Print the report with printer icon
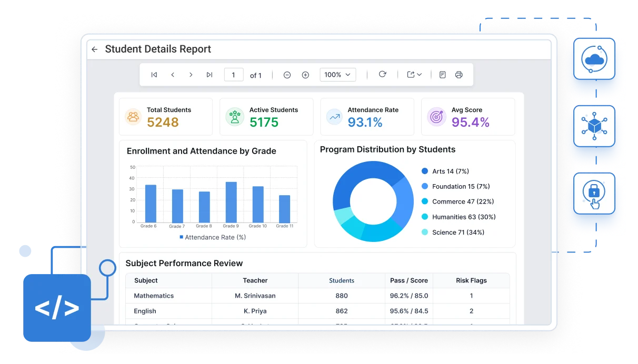 pos(458,75)
